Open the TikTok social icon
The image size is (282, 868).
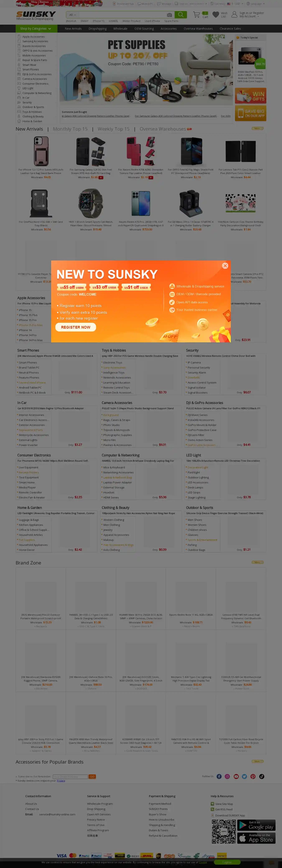click(262, 776)
